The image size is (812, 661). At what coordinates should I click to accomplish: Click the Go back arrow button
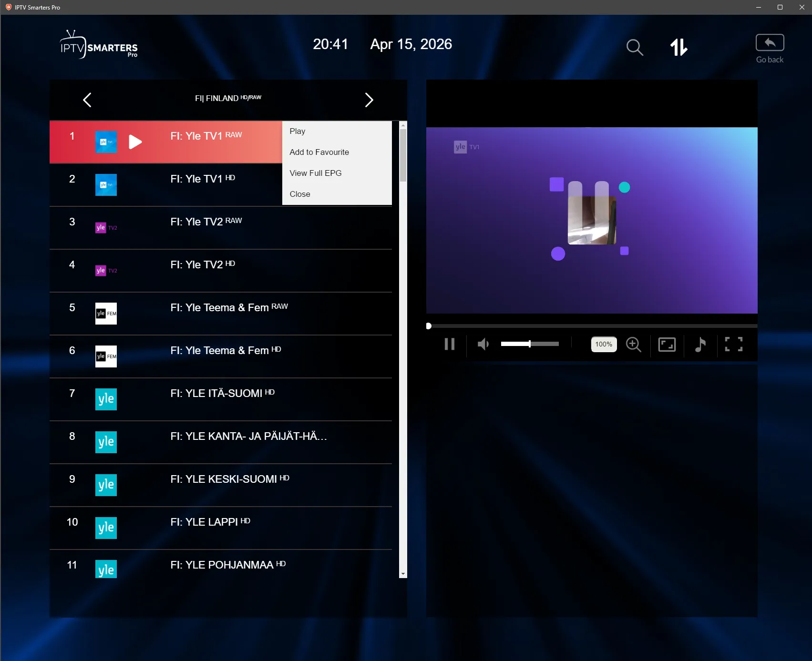[770, 43]
